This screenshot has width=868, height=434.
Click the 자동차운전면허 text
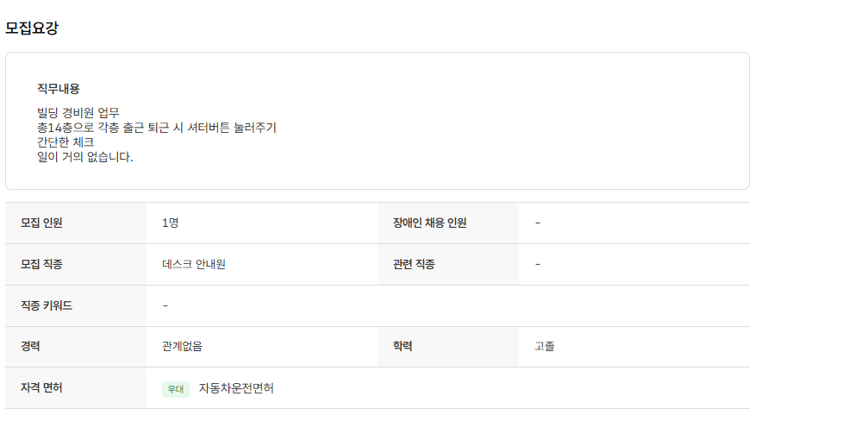pos(236,388)
